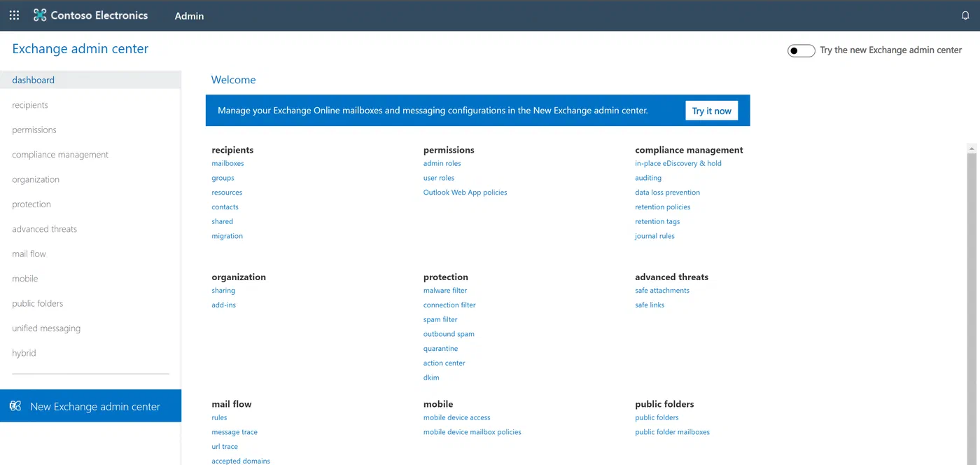This screenshot has height=465, width=980.
Task: Open the retention policies link
Action: point(662,207)
